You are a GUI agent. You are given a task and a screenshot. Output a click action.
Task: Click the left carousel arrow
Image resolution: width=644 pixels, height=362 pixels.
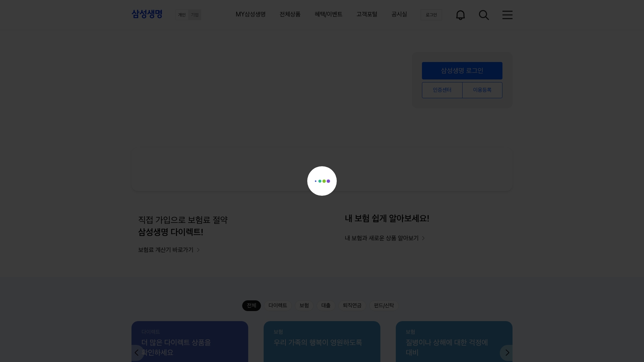(137, 352)
